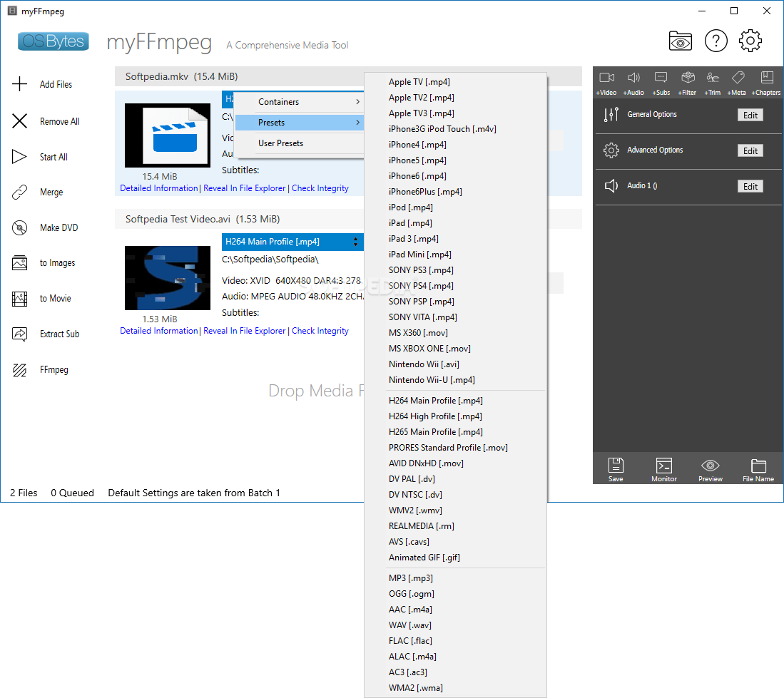Choose MS XBOX ONE [.mov] preset

456,349
